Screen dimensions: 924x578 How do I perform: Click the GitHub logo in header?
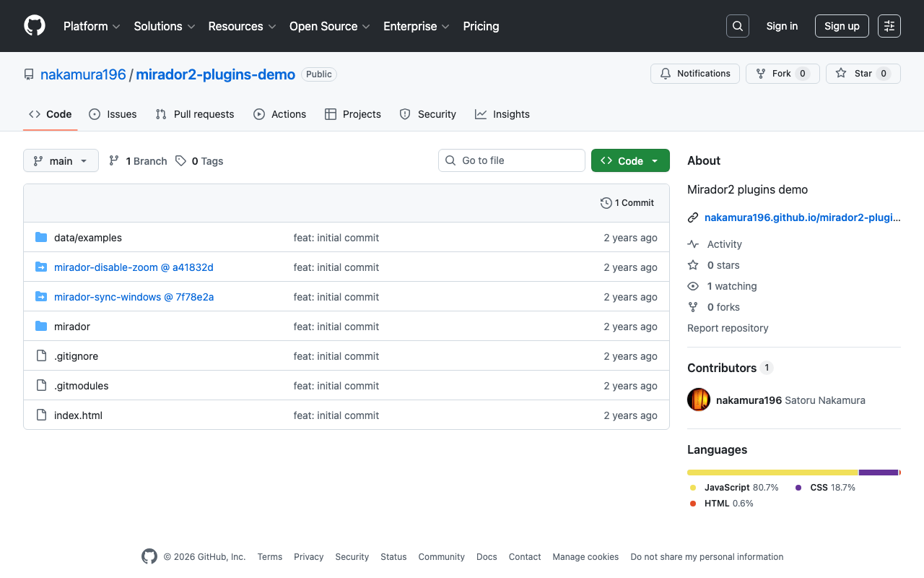click(x=35, y=26)
